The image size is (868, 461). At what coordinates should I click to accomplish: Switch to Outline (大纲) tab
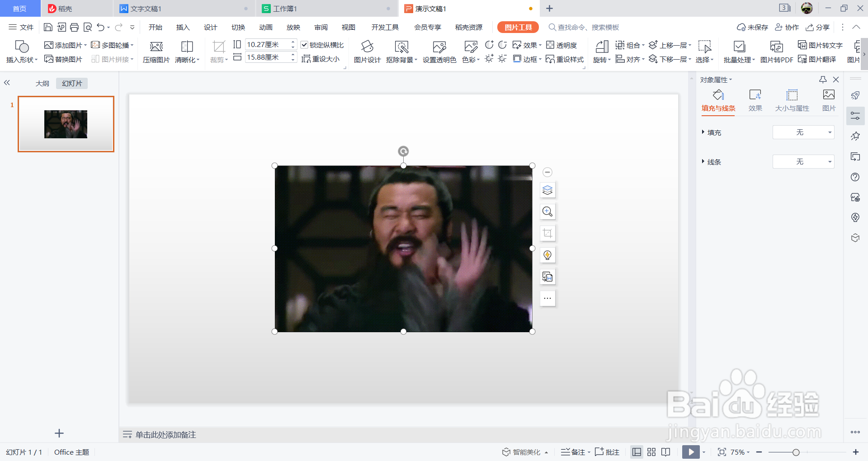pyautogui.click(x=42, y=83)
